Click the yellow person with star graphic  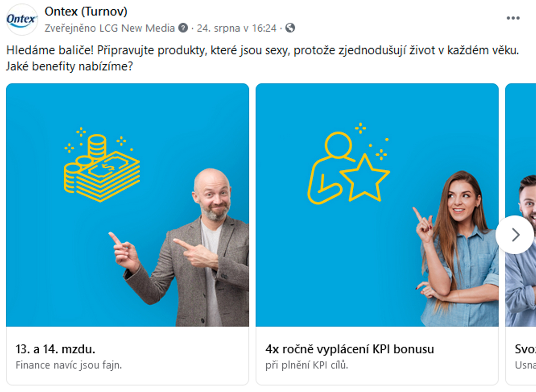(x=348, y=163)
